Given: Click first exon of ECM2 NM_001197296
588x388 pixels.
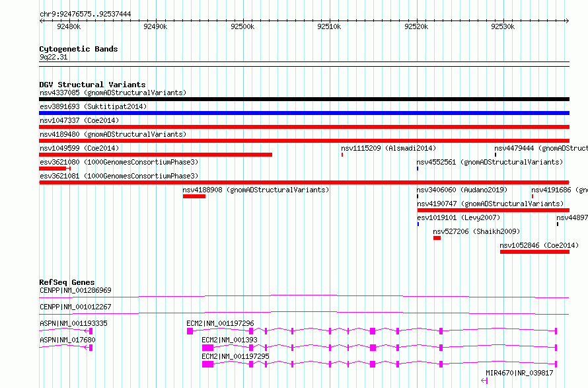Looking at the screenshot, I should click(190, 331).
